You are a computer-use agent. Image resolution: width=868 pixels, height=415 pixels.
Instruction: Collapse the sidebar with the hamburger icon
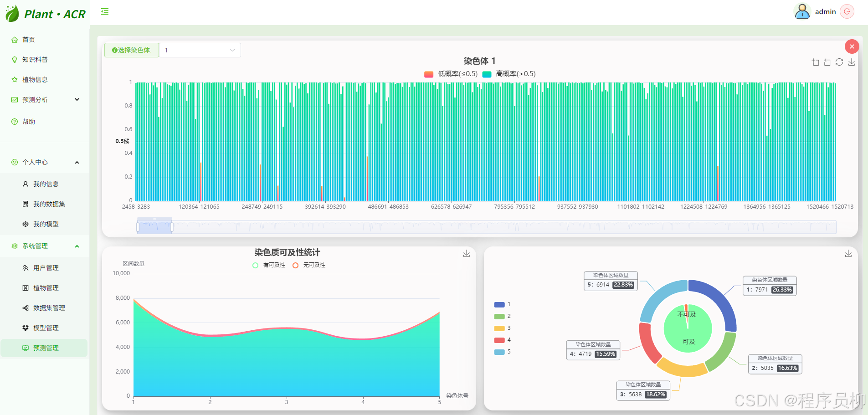click(x=105, y=11)
